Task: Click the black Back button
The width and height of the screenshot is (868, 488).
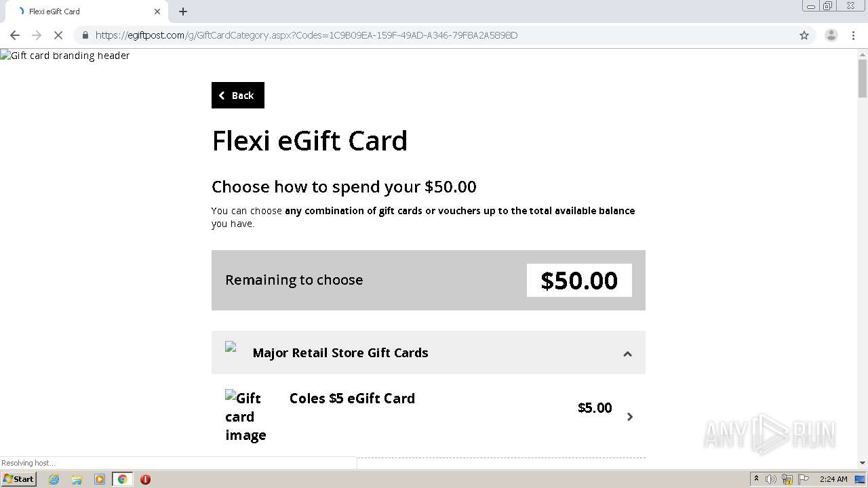Action: [x=237, y=96]
